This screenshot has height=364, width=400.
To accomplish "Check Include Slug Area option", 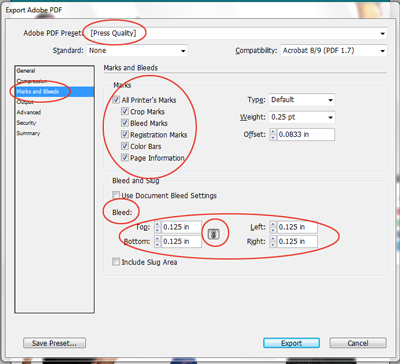I will 116,262.
